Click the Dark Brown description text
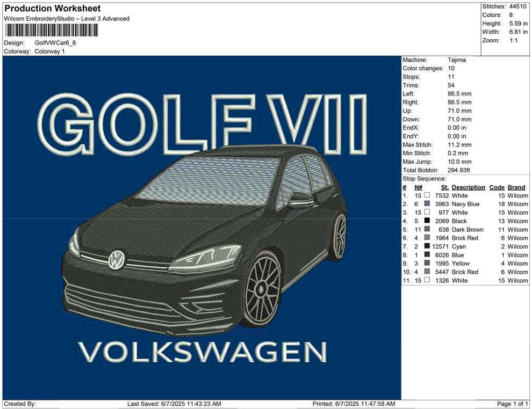Viewport: 532px width, 409px height. (468, 229)
